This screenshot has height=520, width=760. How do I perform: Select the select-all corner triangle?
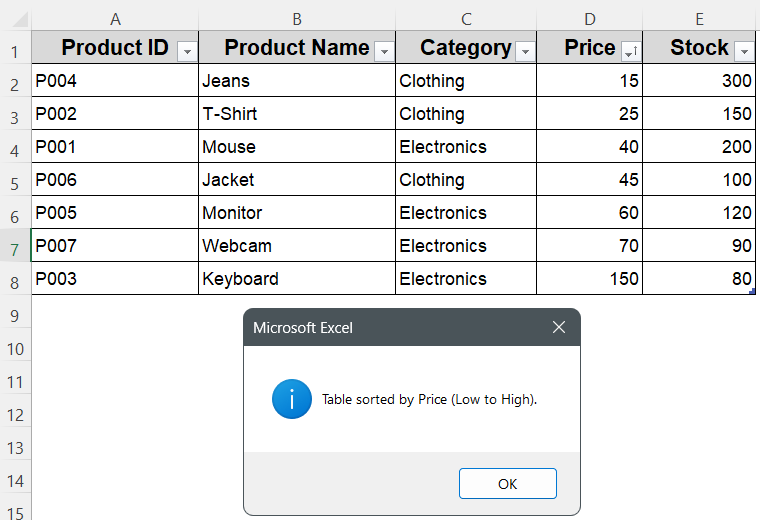click(x=16, y=19)
